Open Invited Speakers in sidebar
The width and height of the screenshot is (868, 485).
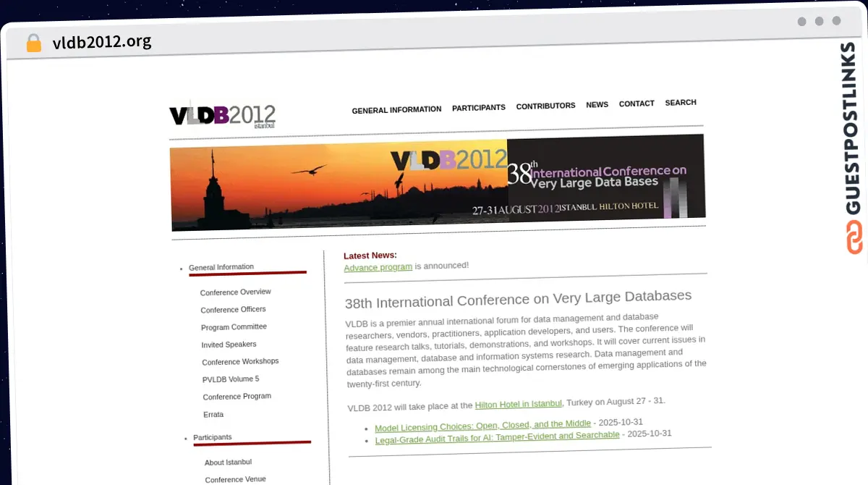[229, 345]
